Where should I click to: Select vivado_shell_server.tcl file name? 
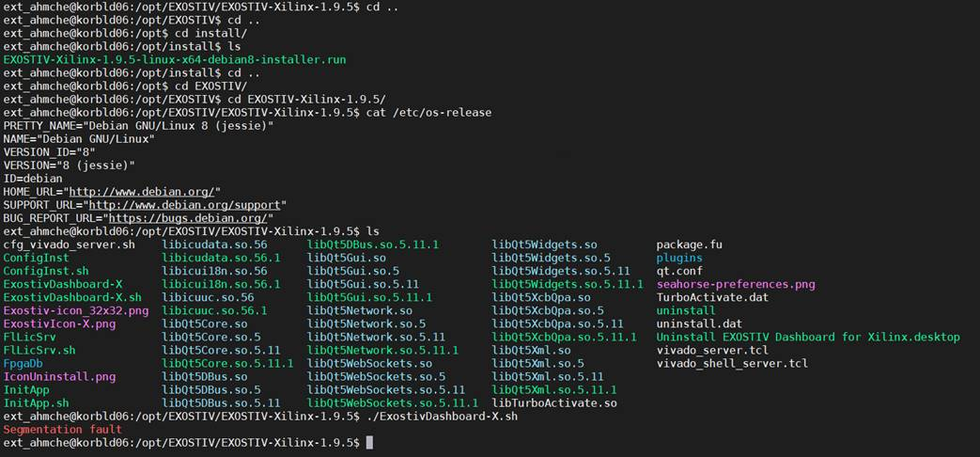click(x=733, y=363)
